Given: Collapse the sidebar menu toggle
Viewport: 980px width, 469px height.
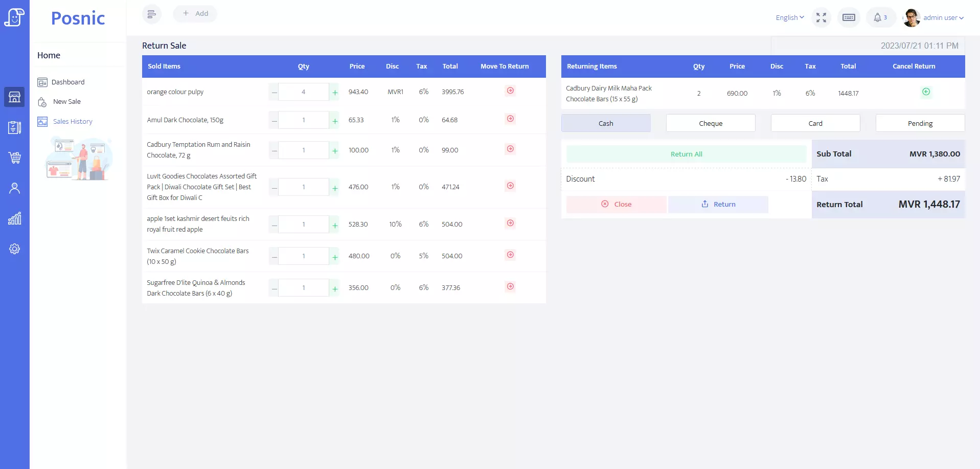Looking at the screenshot, I should 151,14.
